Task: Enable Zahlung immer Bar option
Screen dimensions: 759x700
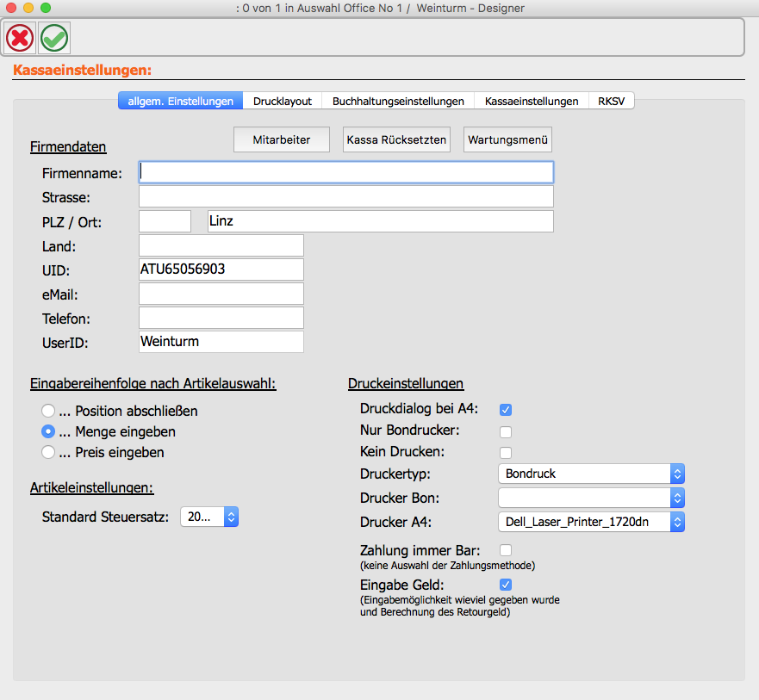Action: pos(505,550)
